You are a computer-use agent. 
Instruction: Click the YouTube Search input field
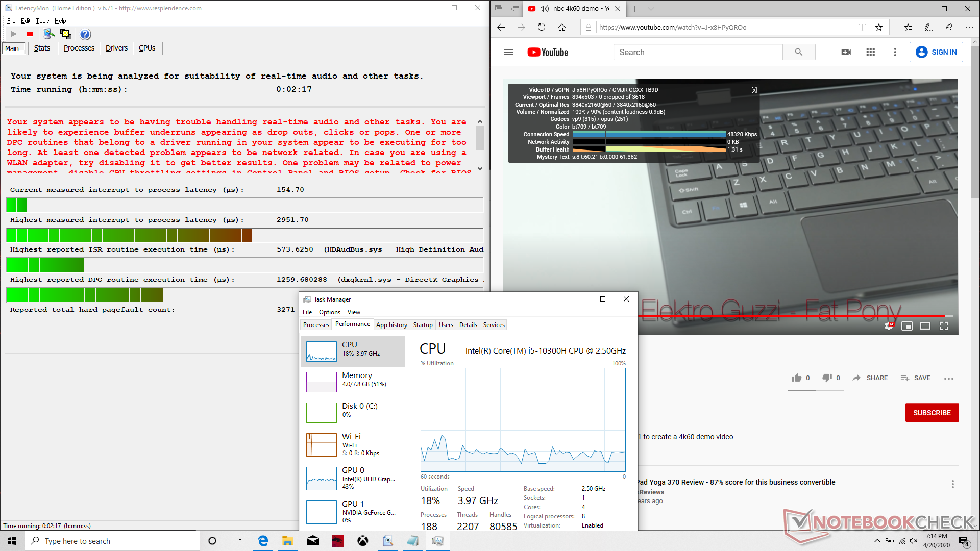point(697,52)
